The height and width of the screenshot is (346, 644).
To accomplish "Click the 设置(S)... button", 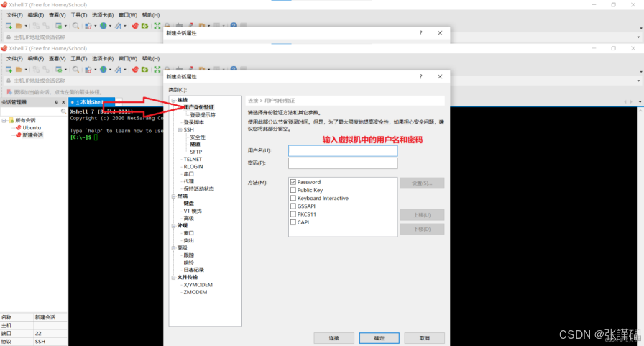I will (422, 183).
